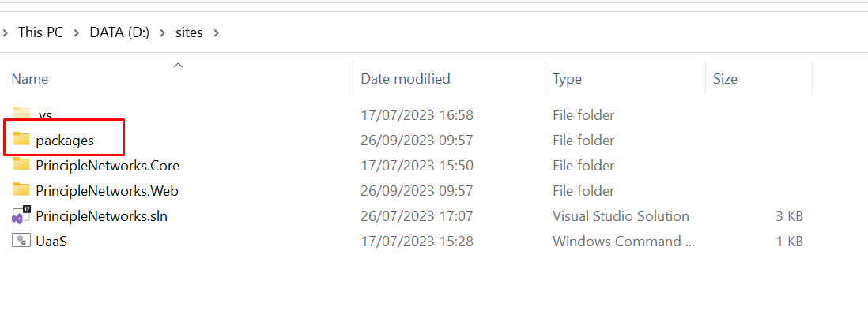Viewport: 868px width, 311px height.
Task: Sort by the Name column header
Action: (x=30, y=79)
